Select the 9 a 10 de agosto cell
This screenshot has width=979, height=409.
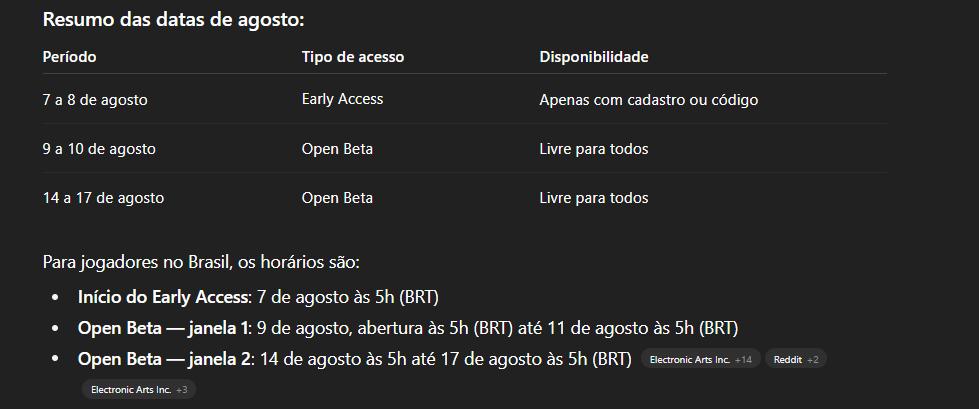99,149
